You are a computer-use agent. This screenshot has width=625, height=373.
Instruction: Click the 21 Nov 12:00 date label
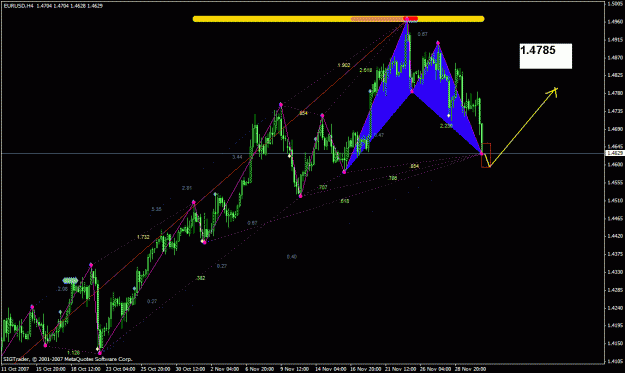click(x=400, y=369)
